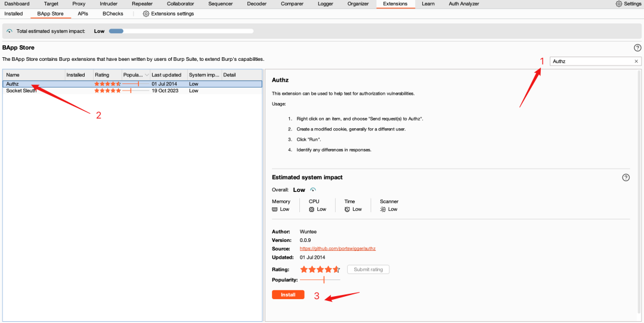Sort by the Installed column header
The width and height of the screenshot is (644, 323).
click(x=79, y=75)
